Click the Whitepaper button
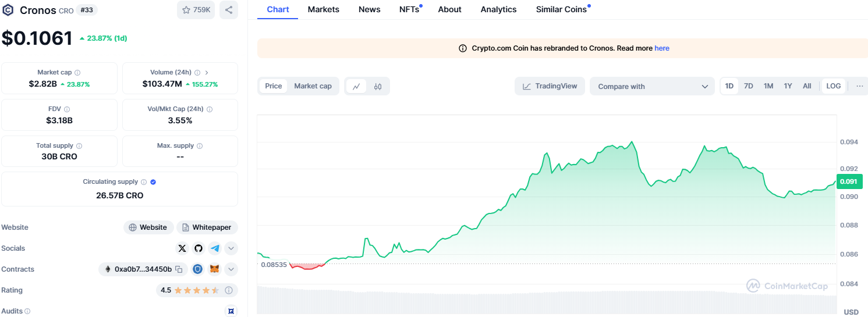 click(x=207, y=227)
